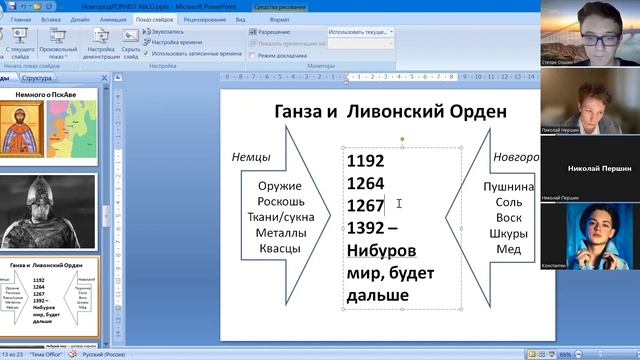Switch to the 'Дизайн' ribbon tab
Viewport: 640px width, 360px height.
coord(80,19)
